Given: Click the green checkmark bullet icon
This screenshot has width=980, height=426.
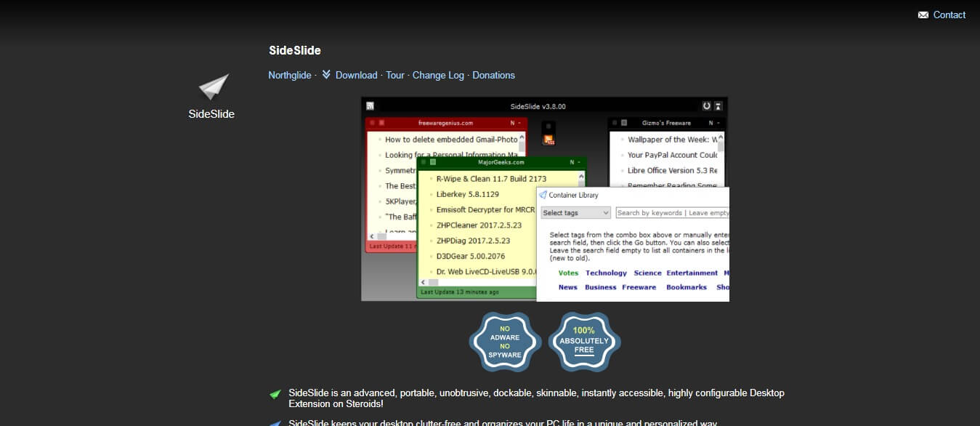Looking at the screenshot, I should point(275,395).
